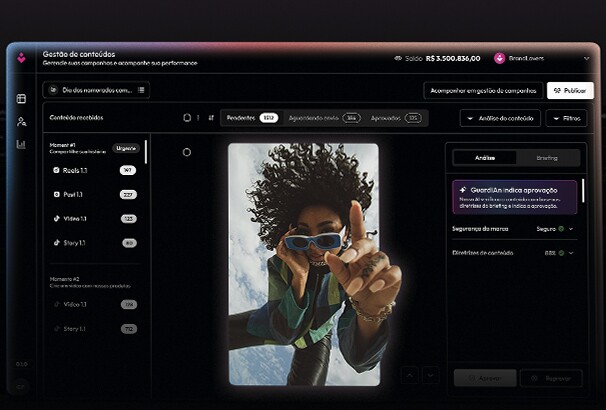The width and height of the screenshot is (606, 410).
Task: Open the bar chart analytics icon in sidebar
Action: 21,145
